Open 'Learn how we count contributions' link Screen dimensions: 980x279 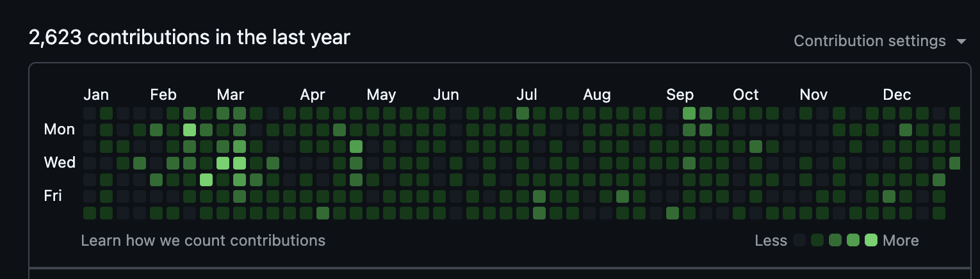(x=203, y=241)
